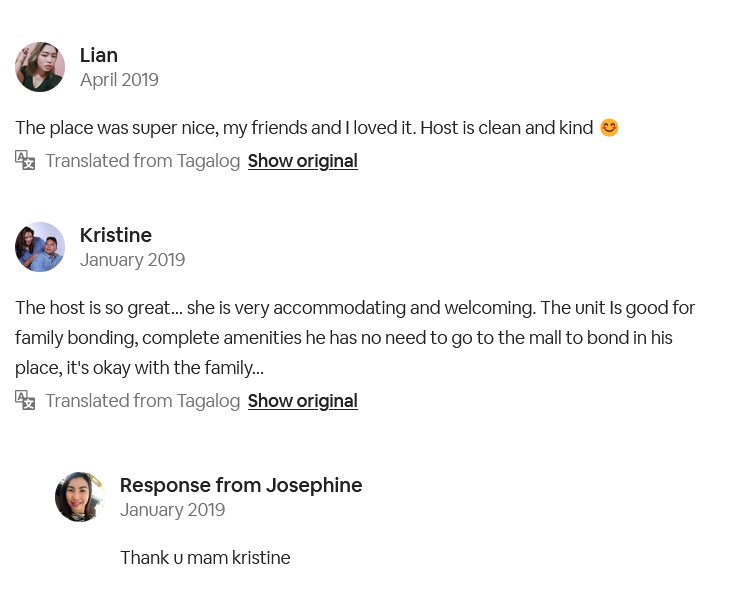Click 'Translated from Tagalog' below Kristine's review
Screen dimensions: 738x596
[142, 401]
